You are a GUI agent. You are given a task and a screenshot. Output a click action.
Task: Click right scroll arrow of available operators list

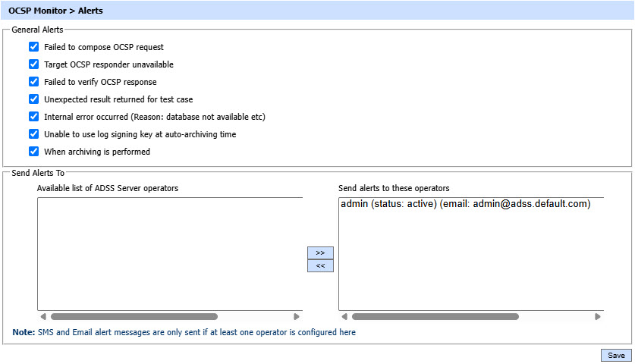[297, 317]
